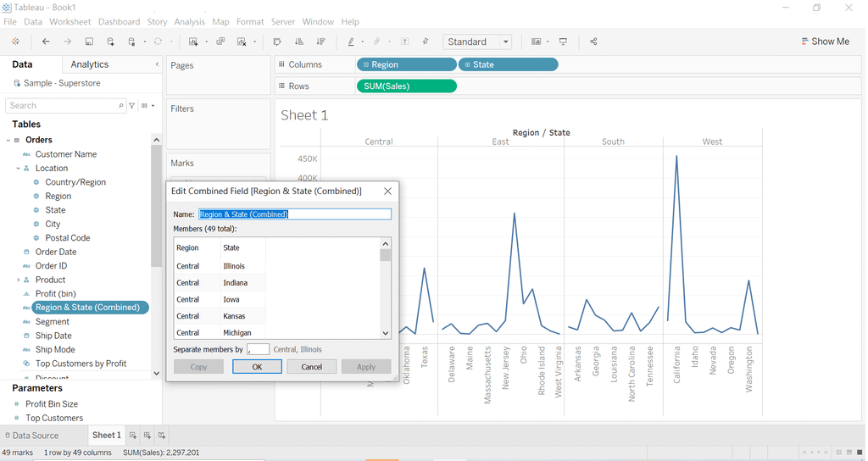Select the Top Customers by Profit set
The height and width of the screenshot is (461, 868).
[x=81, y=364]
